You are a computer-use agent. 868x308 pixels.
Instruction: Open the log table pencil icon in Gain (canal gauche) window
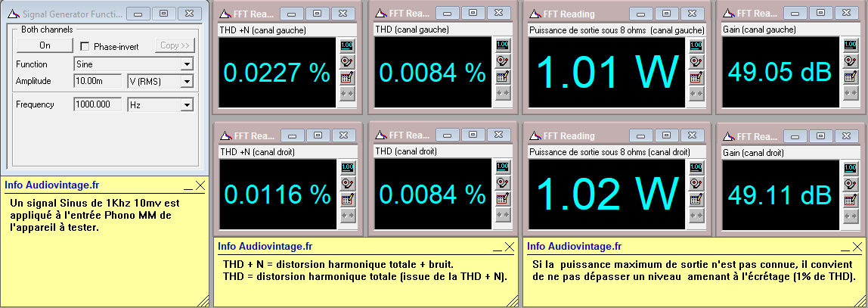point(851,77)
